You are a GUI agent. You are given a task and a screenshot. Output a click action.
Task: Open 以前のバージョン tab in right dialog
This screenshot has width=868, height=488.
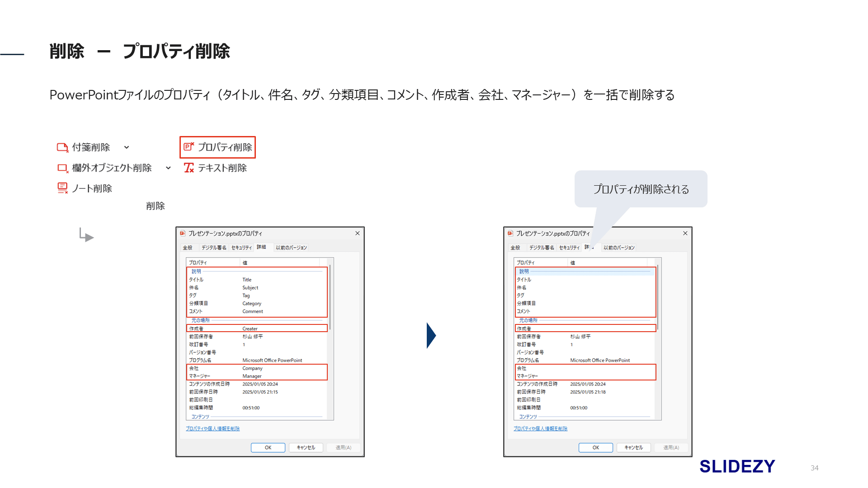[x=619, y=248]
